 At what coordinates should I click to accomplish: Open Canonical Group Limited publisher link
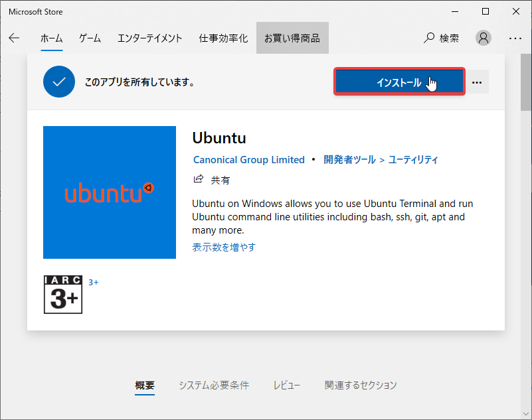[x=249, y=160]
